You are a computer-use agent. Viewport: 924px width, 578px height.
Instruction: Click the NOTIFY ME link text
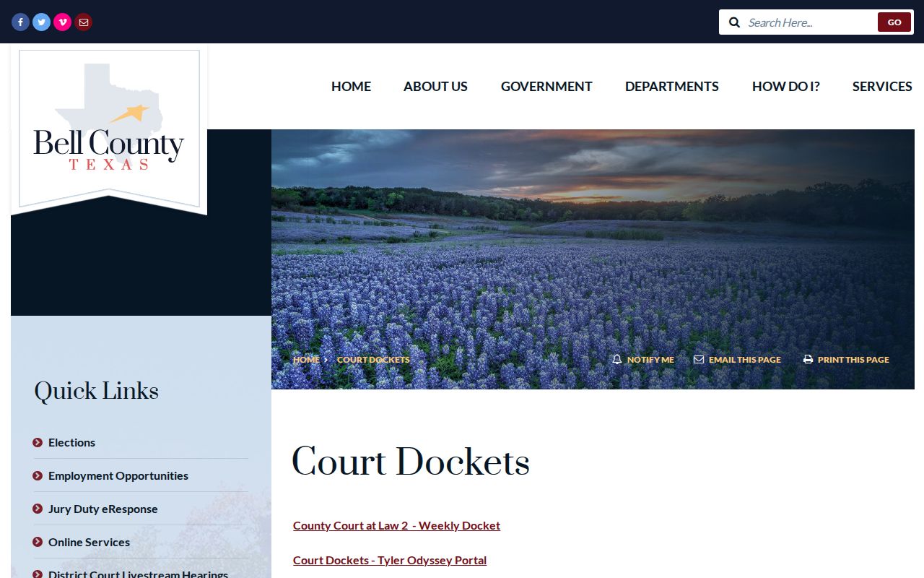pos(650,359)
